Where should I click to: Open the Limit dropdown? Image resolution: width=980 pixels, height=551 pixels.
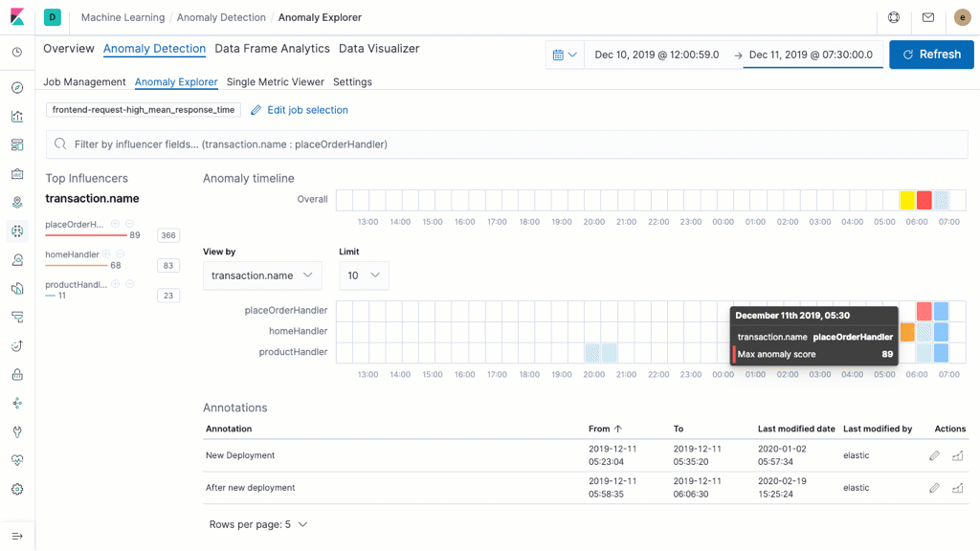click(x=363, y=275)
